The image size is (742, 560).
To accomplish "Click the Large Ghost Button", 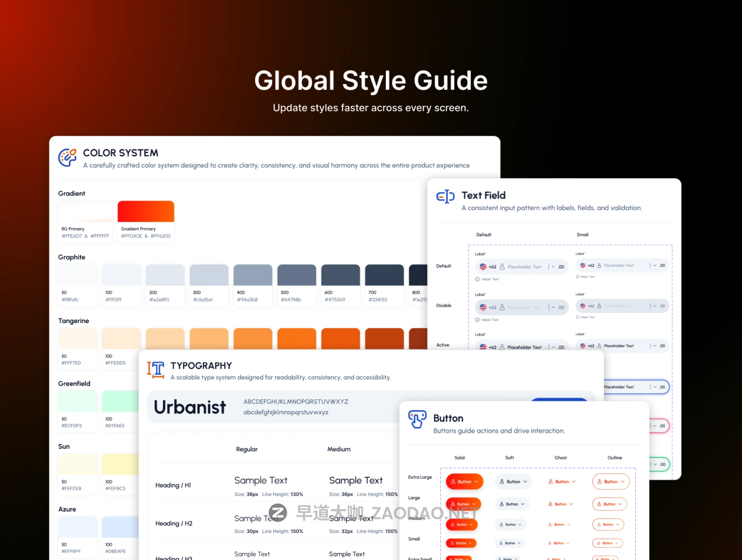I will [560, 504].
